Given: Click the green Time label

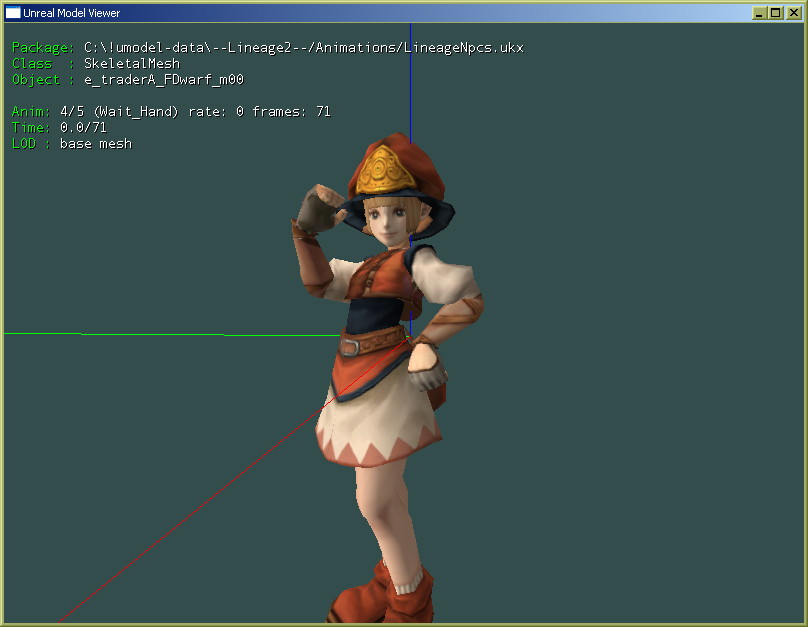Looking at the screenshot, I should tap(31, 127).
